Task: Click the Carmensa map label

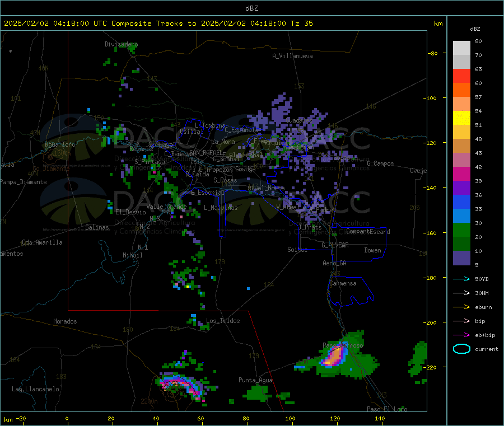Action: tap(343, 283)
